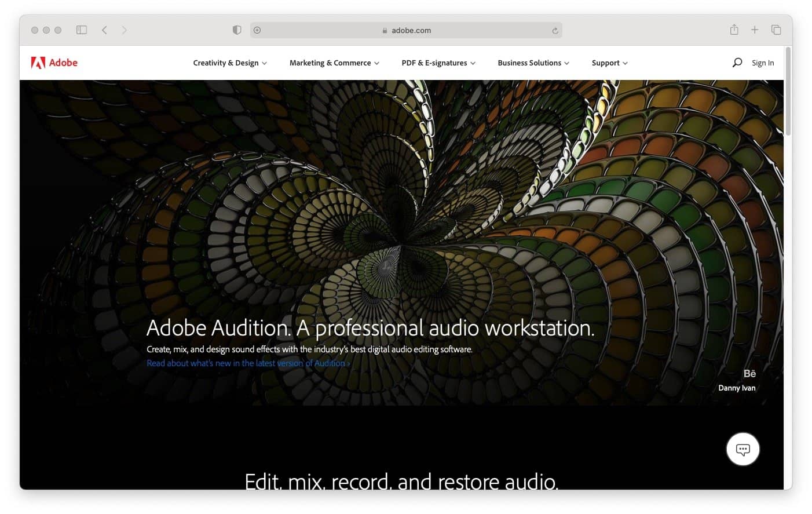Click 'Edit, mix, record, and restore audio' heading
Screen dimensions: 812x514
(401, 482)
